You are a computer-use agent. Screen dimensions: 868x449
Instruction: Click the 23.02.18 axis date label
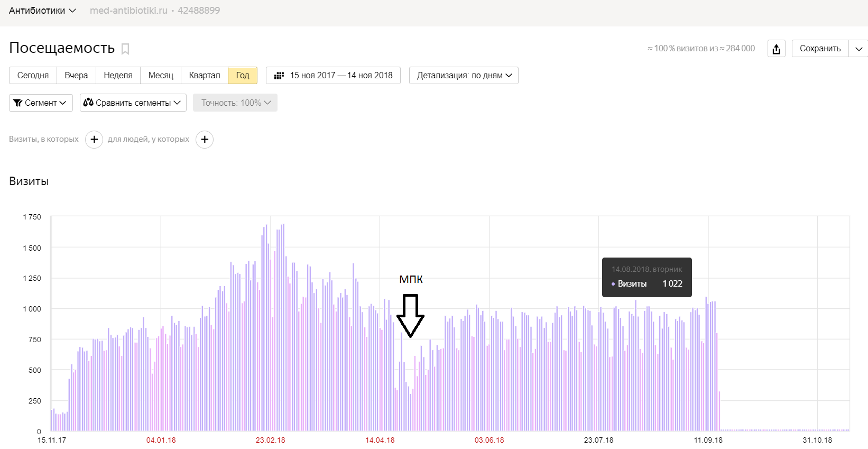point(270,440)
